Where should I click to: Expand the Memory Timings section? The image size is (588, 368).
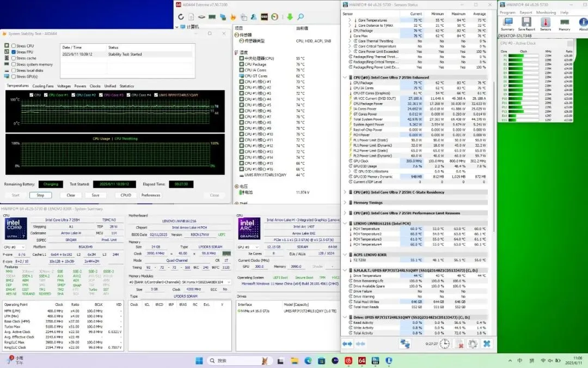pyautogui.click(x=345, y=202)
